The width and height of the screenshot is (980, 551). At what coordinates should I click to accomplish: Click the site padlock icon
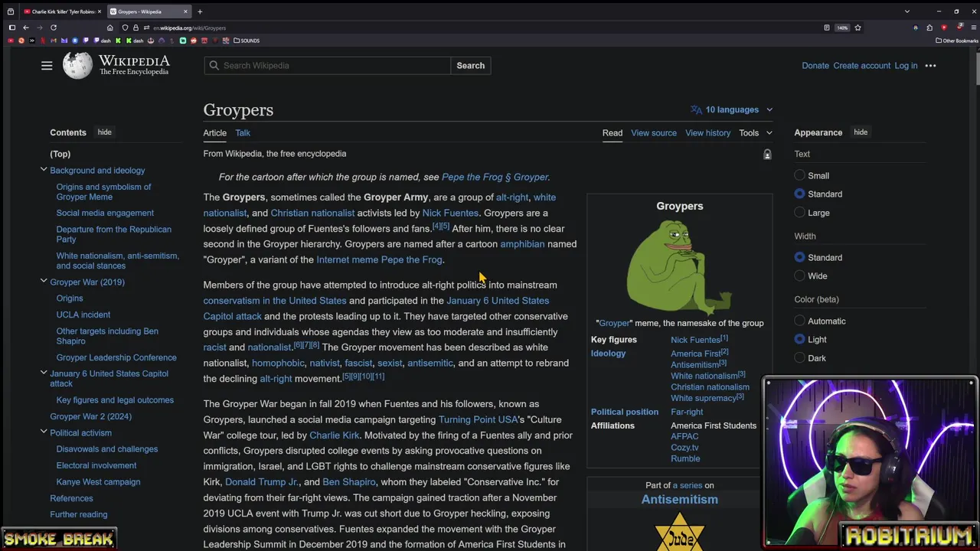tap(136, 28)
